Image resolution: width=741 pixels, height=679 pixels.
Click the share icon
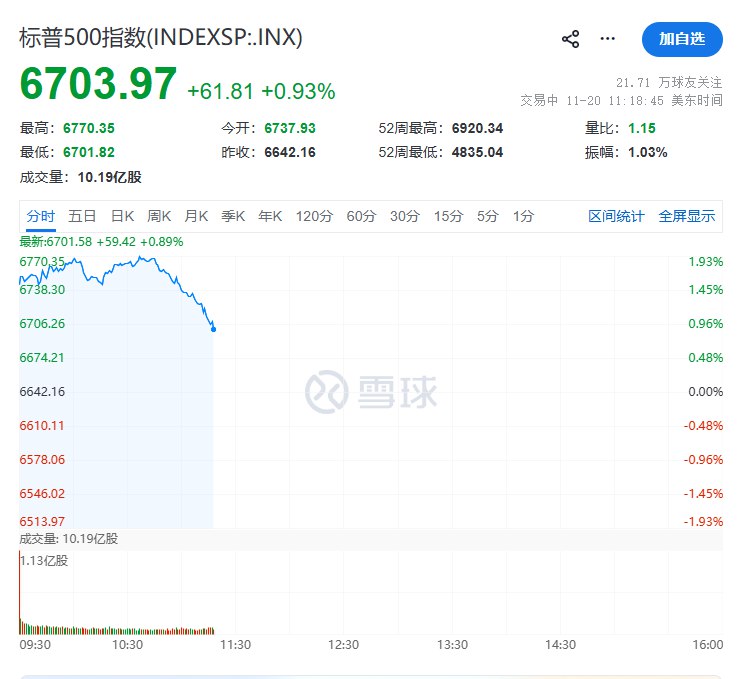click(570, 39)
